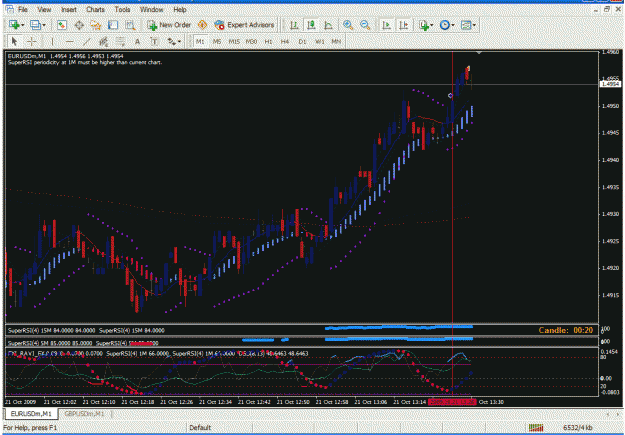Choose the equidistant channel tool

tap(103, 41)
